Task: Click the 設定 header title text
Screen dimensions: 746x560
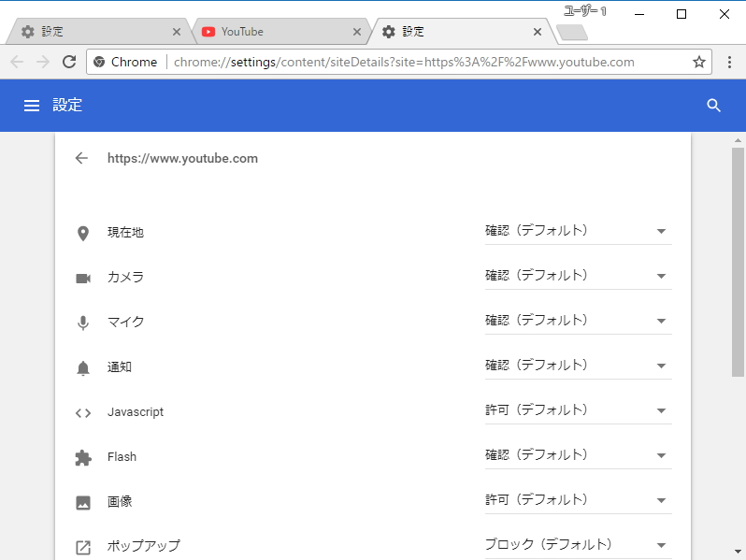Action: tap(67, 105)
